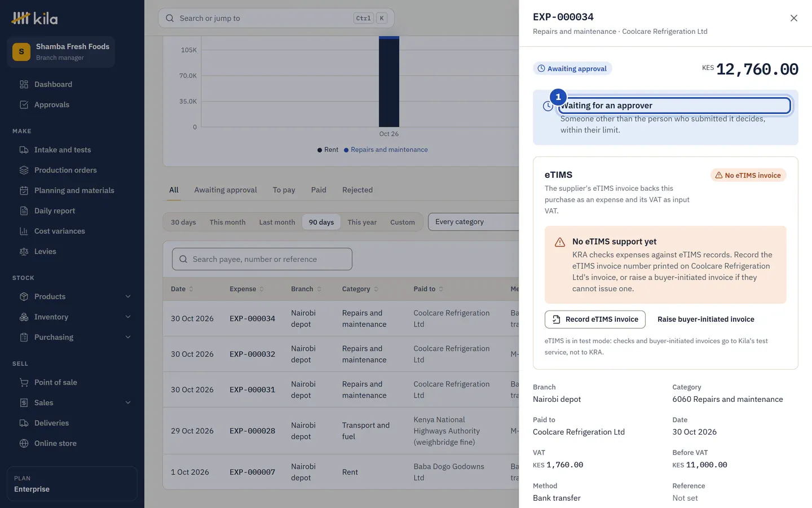812x508 pixels.
Task: Click Raise buyer-initiated invoice
Action: coord(706,319)
